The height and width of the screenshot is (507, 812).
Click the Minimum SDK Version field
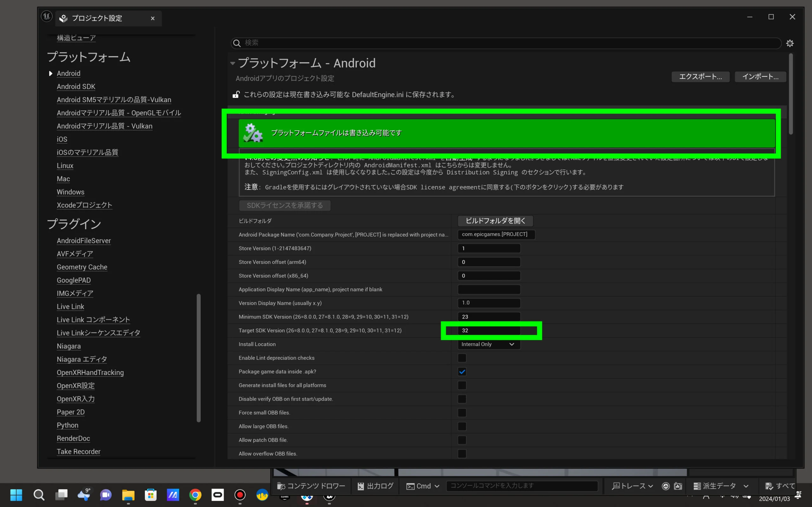488,317
